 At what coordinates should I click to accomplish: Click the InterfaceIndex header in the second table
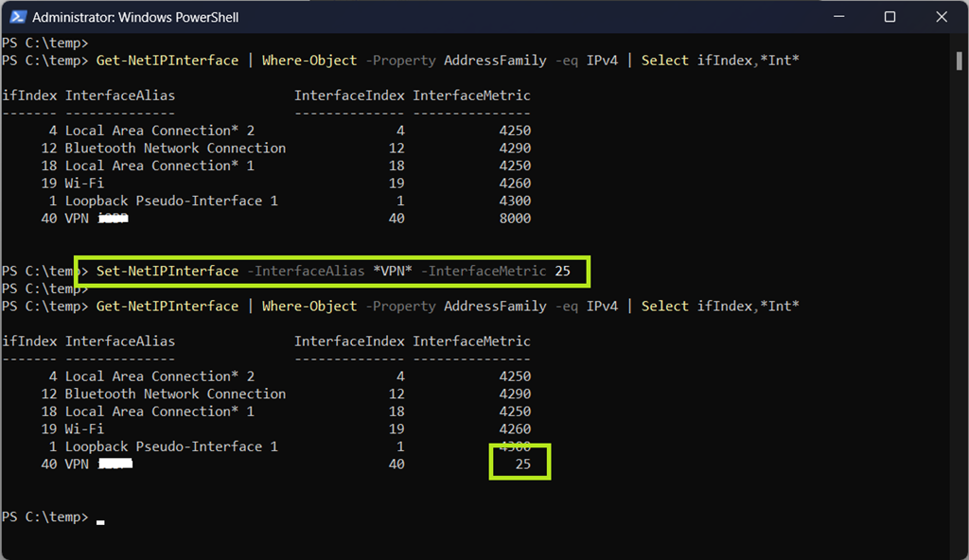click(x=349, y=341)
